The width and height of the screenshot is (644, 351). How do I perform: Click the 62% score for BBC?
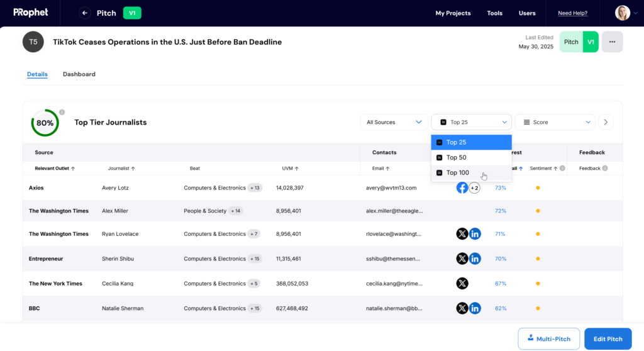[x=500, y=308]
